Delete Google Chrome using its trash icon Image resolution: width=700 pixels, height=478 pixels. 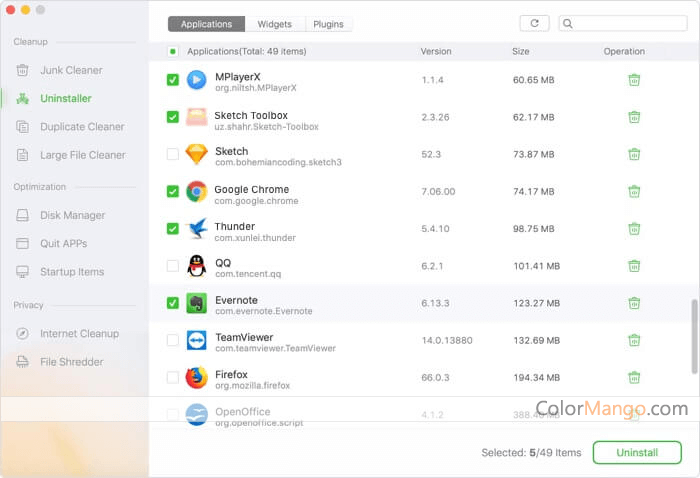coord(634,191)
